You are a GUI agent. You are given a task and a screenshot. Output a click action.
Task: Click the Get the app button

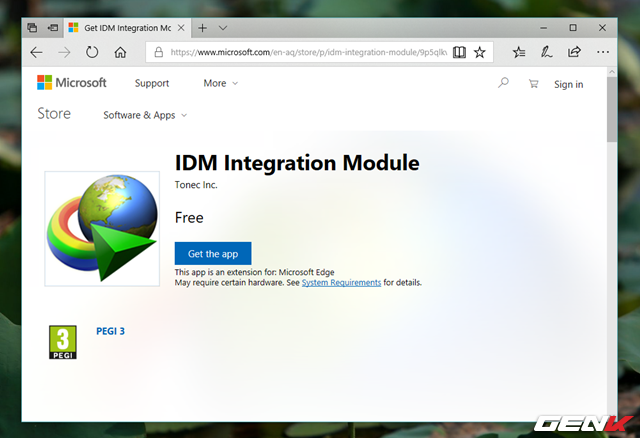click(213, 253)
